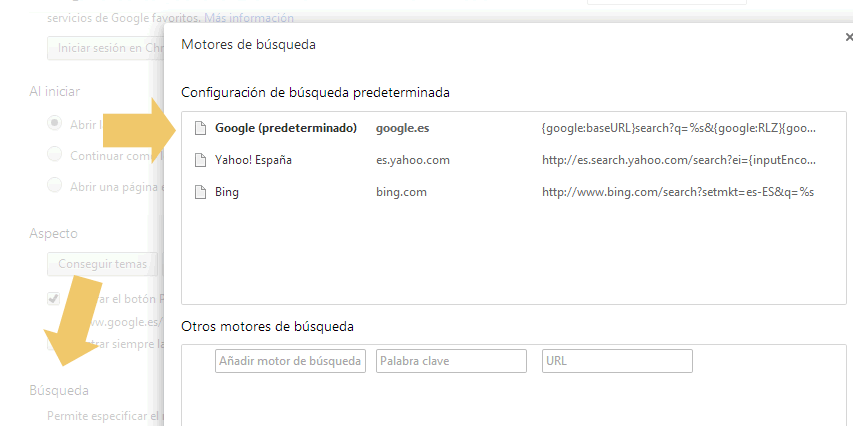Select the Continuar radio option
This screenshot has height=426, width=853.
pos(54,155)
